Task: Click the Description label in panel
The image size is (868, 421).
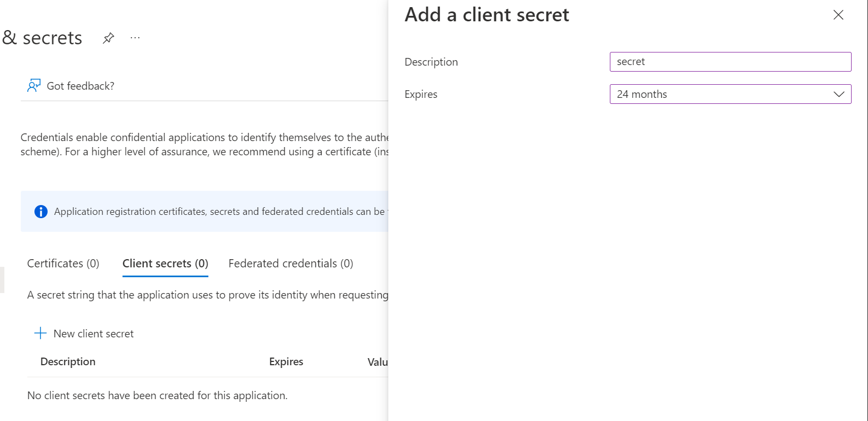Action: click(431, 62)
